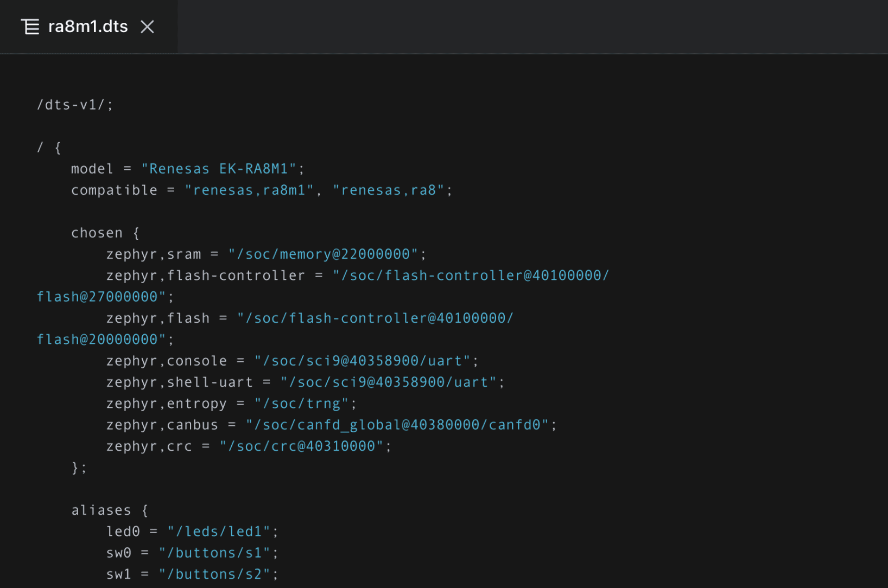Screen dimensions: 888x588
Task: Click the zephyr,shell-uart property name
Action: pos(180,382)
